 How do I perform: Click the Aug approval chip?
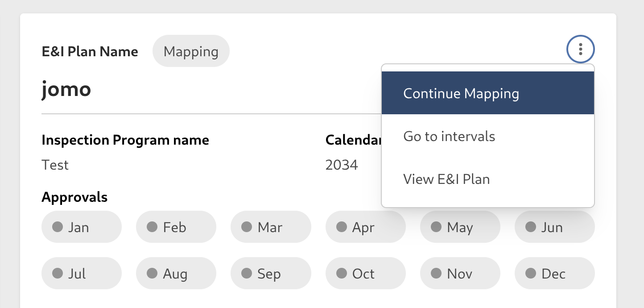176,273
